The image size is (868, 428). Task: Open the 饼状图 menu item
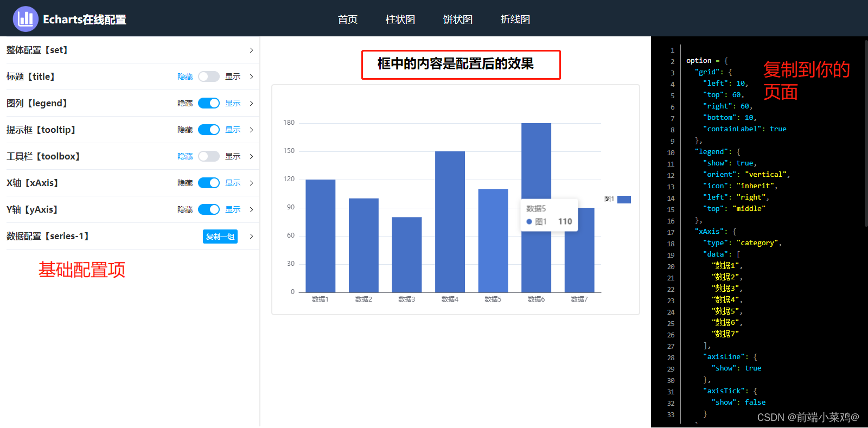coord(458,20)
